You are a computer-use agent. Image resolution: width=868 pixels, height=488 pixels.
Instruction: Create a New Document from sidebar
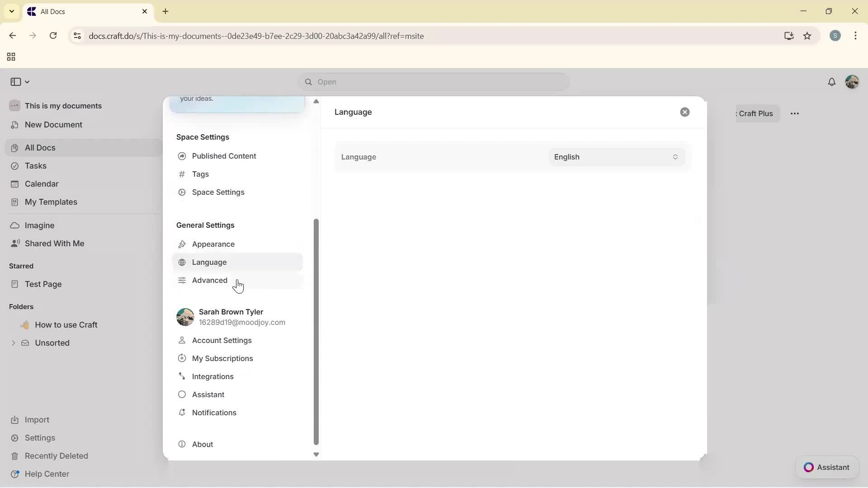[53, 125]
